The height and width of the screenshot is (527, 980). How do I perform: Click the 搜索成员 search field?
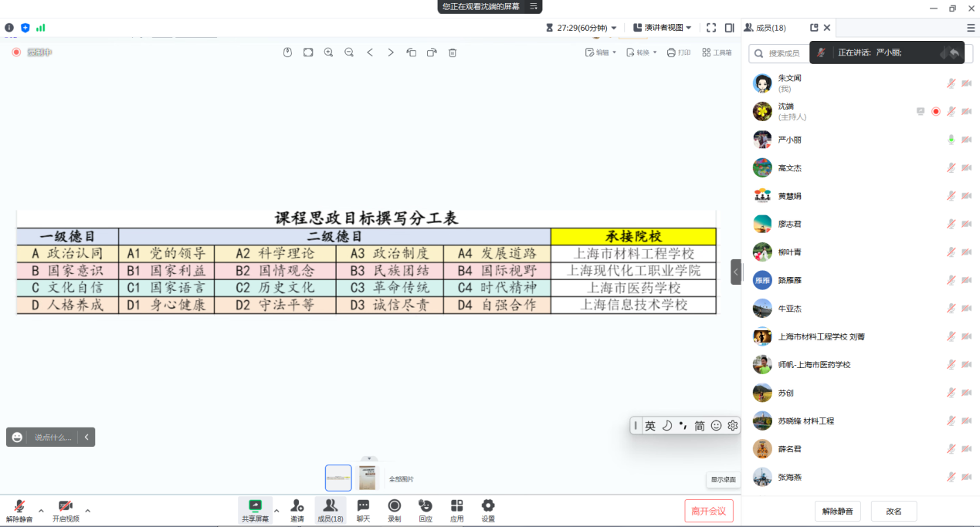click(x=778, y=53)
